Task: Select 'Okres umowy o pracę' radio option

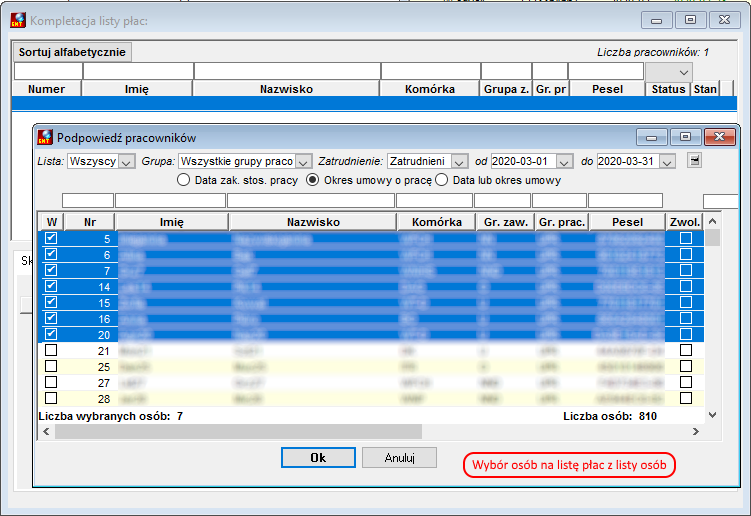Action: tap(312, 180)
